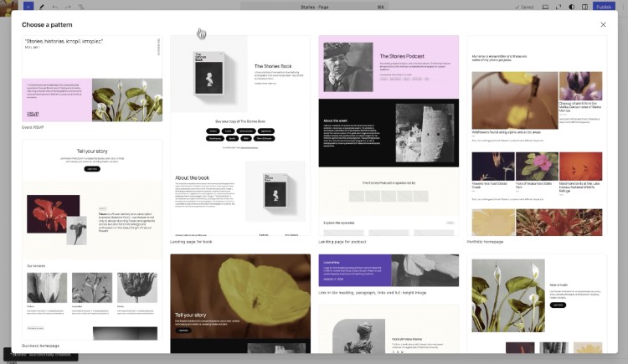Click the Undo arrow in toolbar
Screen dimensions: 628x364
pyautogui.click(x=55, y=7)
